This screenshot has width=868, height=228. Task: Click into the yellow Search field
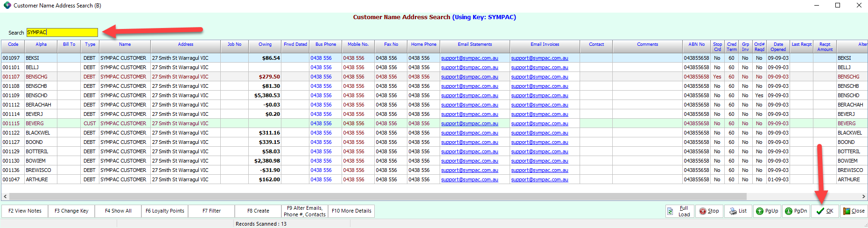62,32
